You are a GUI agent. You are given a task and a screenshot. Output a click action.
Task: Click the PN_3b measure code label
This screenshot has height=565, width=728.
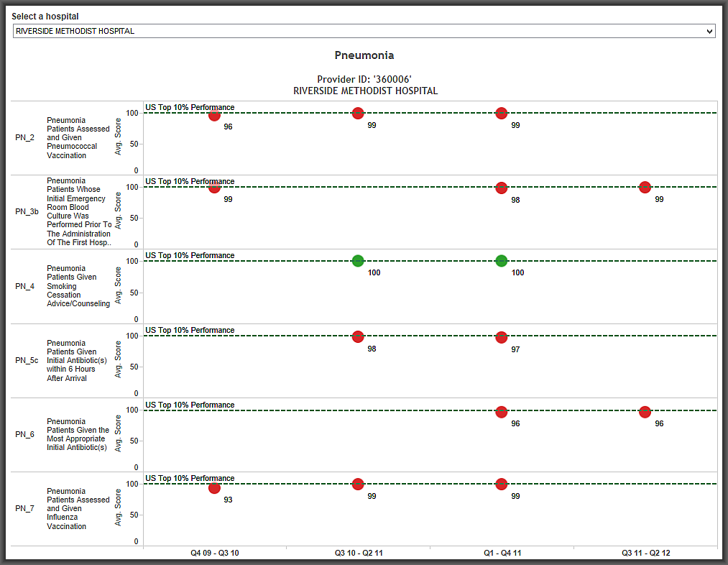point(27,212)
